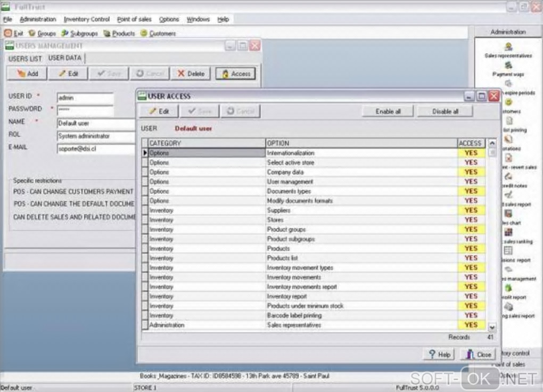Select the Inventory movement types row
This screenshot has width=543, height=392.
point(314,267)
